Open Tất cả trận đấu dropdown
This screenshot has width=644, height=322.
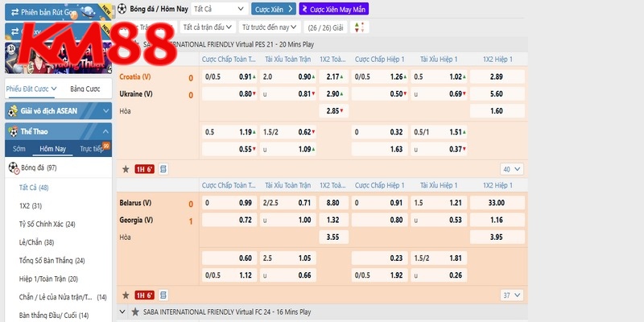(x=208, y=27)
